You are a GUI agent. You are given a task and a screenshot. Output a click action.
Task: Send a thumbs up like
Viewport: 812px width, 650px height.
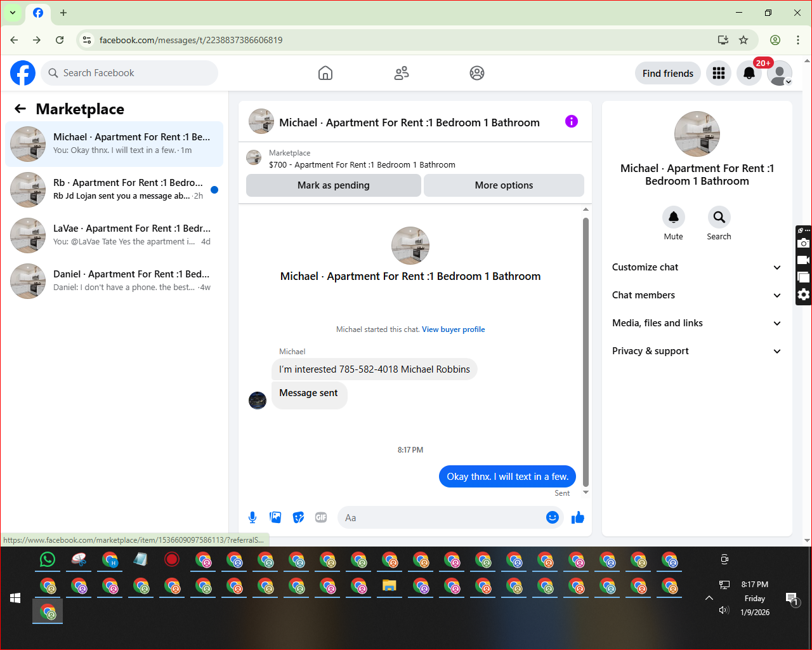click(578, 517)
